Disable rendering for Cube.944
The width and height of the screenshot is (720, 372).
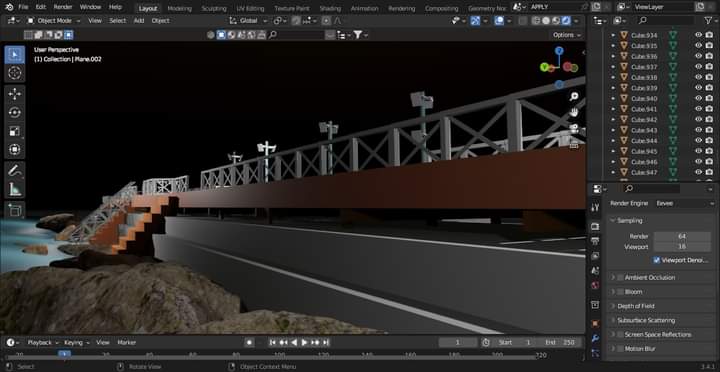point(709,141)
